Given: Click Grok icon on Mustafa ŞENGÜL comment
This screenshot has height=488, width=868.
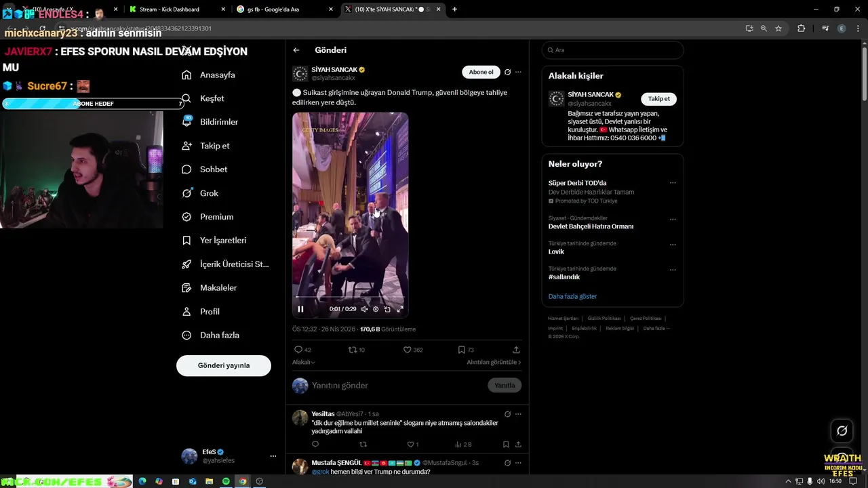Looking at the screenshot, I should (507, 463).
